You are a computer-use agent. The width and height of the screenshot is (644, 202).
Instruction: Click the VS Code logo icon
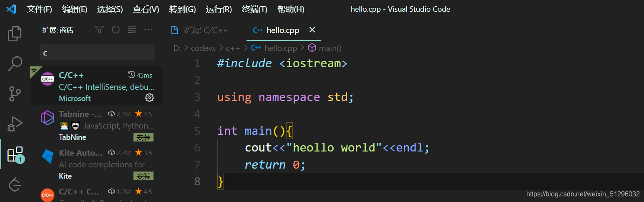11,9
